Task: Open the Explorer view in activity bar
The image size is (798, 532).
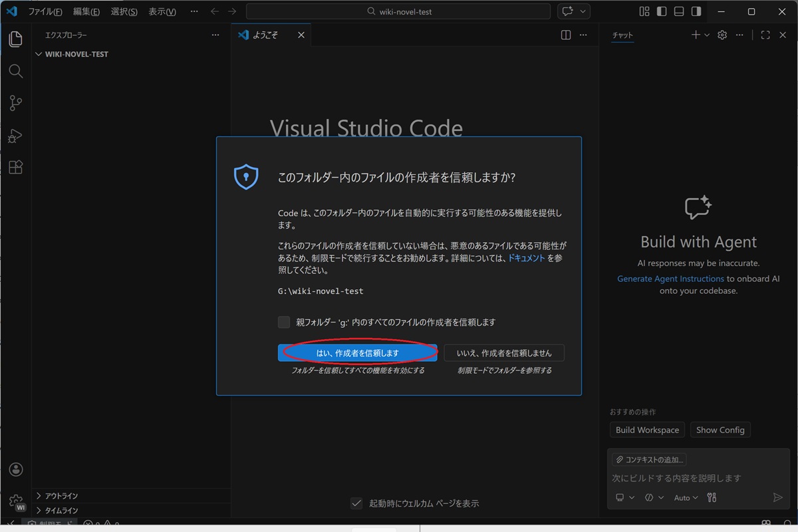Action: coord(16,39)
